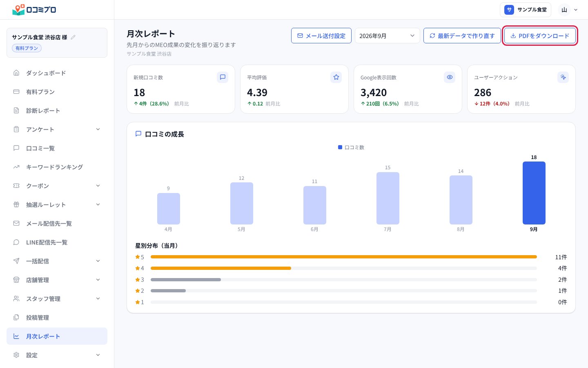Click the home icon next to ダッシュボード
Viewport: 588px width, 368px height.
[x=16, y=73]
